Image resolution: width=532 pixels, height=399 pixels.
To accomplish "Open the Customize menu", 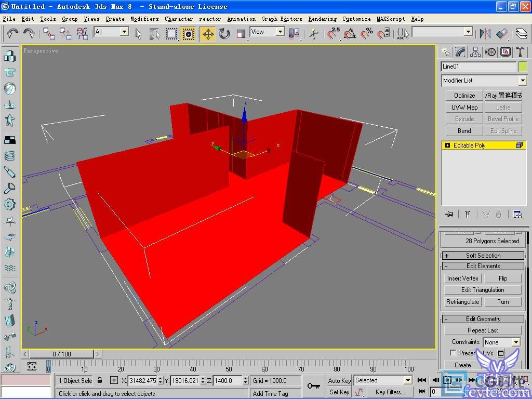I will 356,19.
